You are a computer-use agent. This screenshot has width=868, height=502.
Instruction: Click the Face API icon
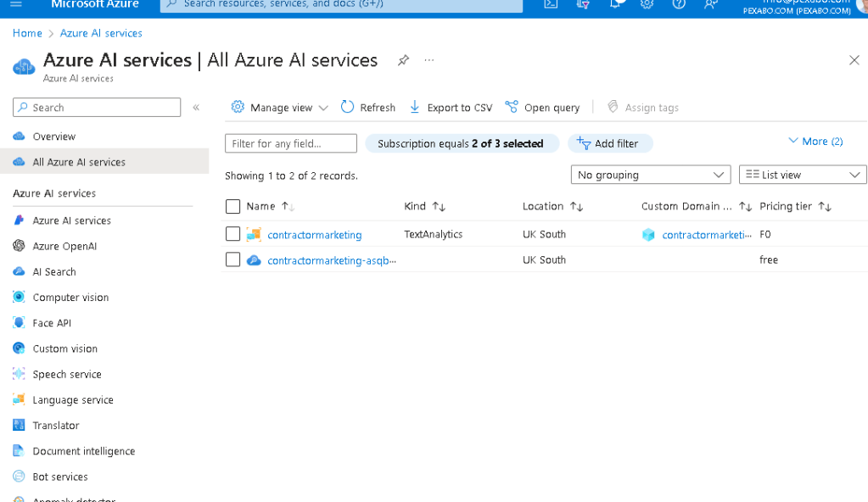point(19,323)
